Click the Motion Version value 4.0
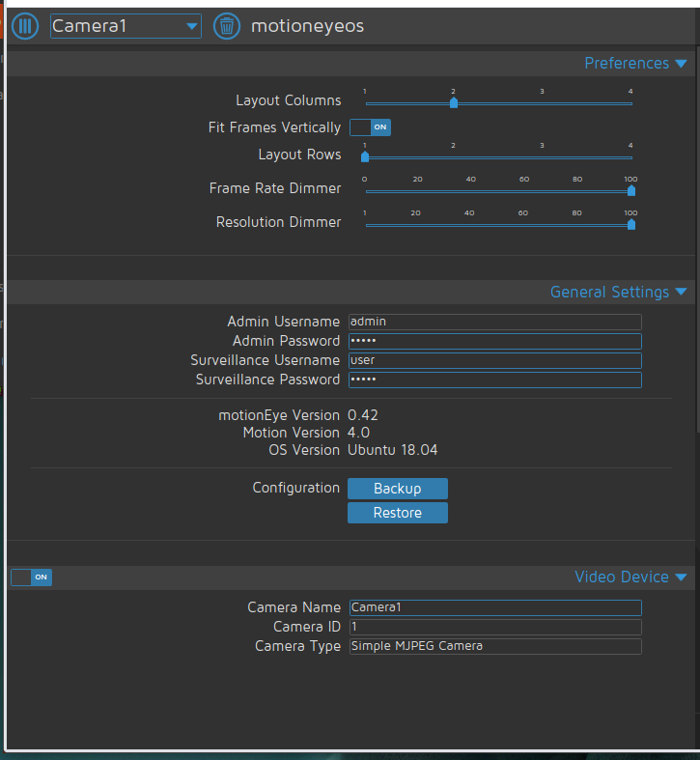The image size is (700, 760). [x=359, y=433]
